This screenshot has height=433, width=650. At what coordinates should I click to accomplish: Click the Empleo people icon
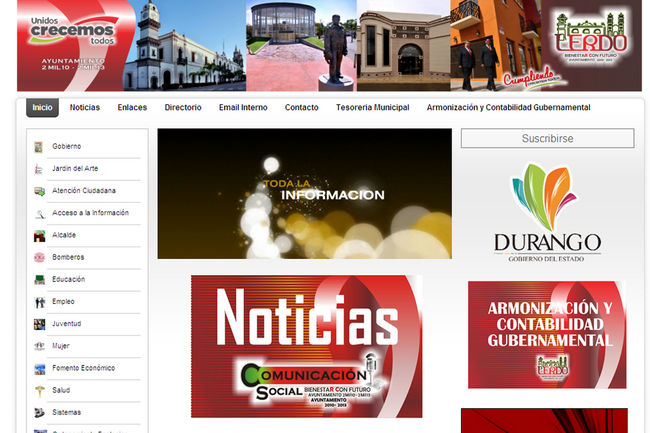pyautogui.click(x=39, y=302)
